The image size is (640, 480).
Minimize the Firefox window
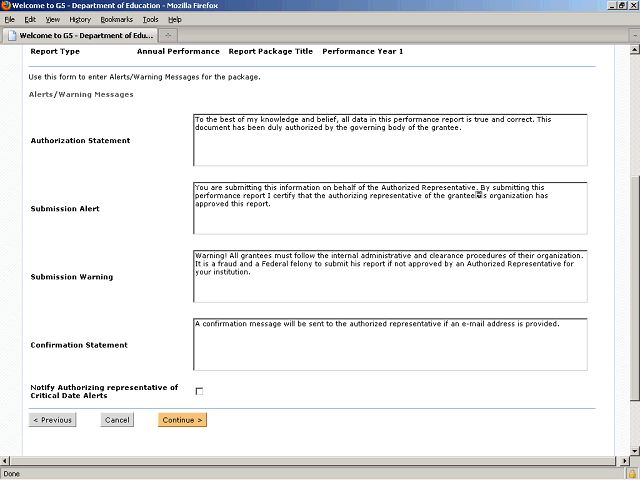612,5
